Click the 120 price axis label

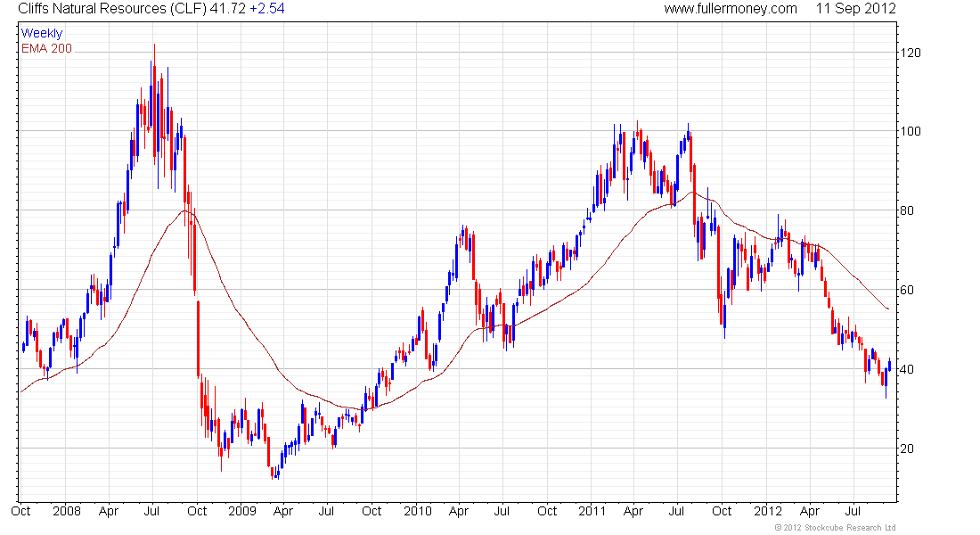click(911, 53)
